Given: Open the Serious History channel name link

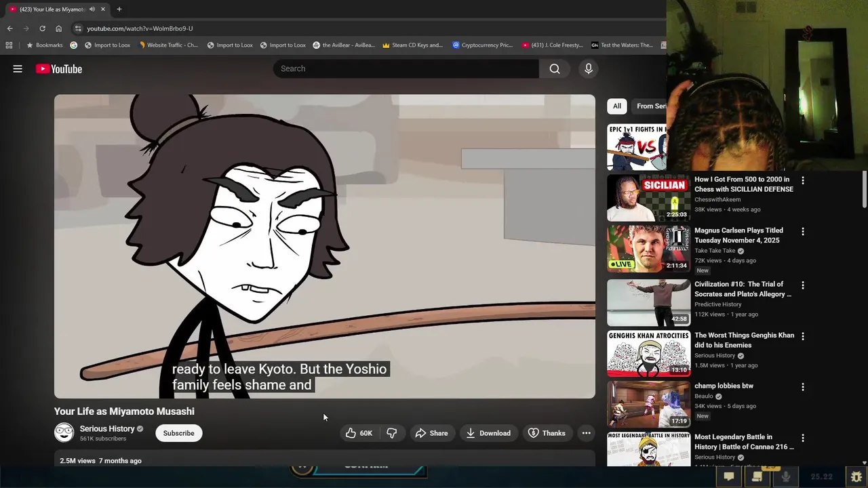Looking at the screenshot, I should 107,428.
